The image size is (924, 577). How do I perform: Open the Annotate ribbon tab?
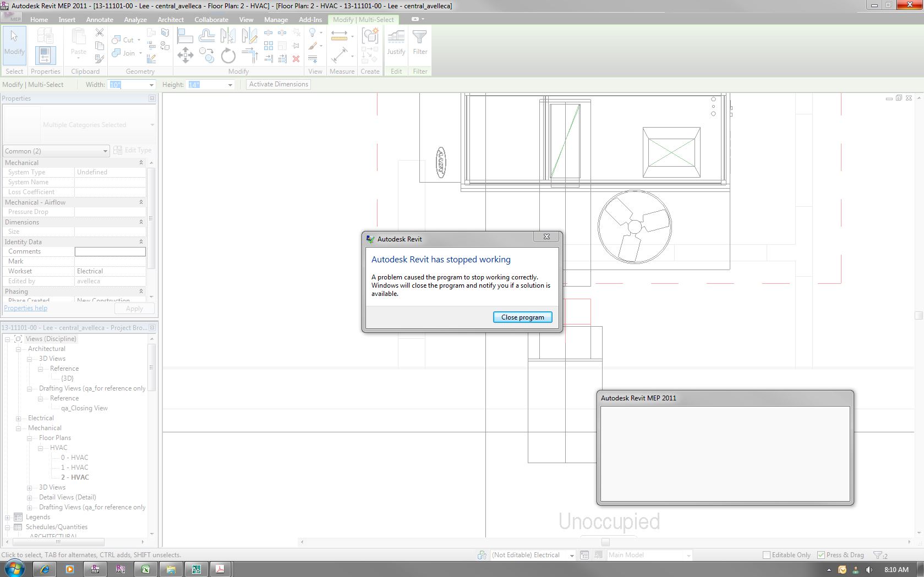(100, 19)
